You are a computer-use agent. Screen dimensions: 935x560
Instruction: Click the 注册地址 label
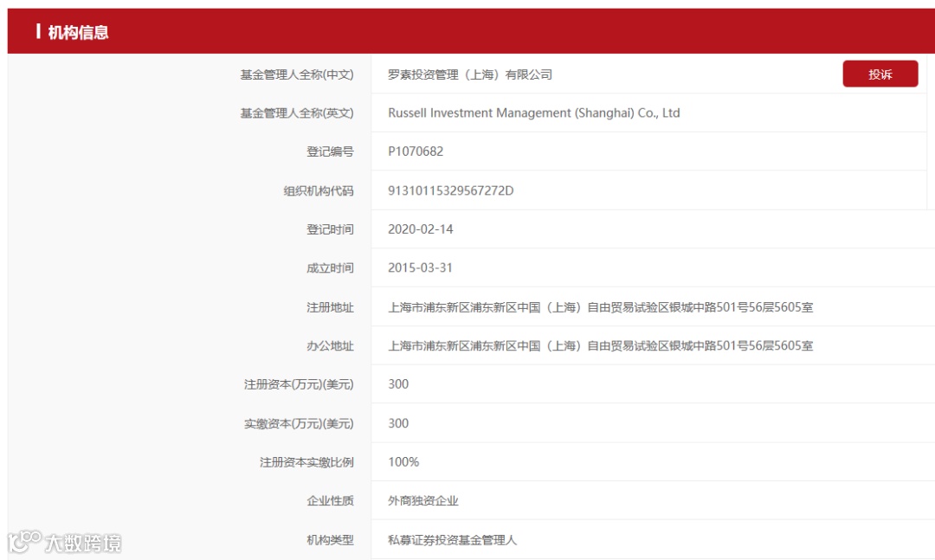click(x=331, y=307)
